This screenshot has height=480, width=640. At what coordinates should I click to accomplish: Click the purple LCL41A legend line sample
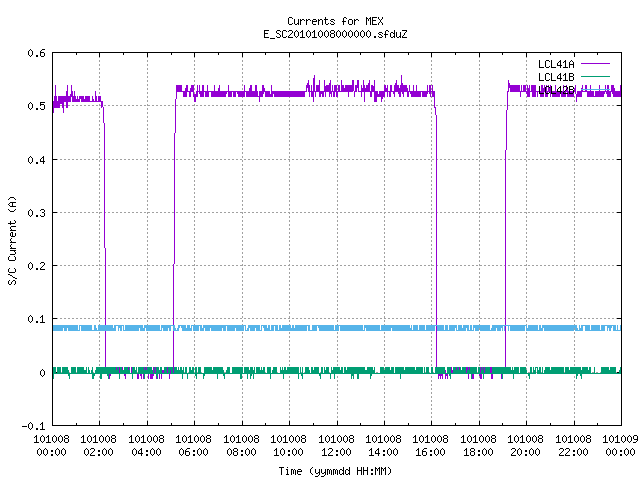595,64
